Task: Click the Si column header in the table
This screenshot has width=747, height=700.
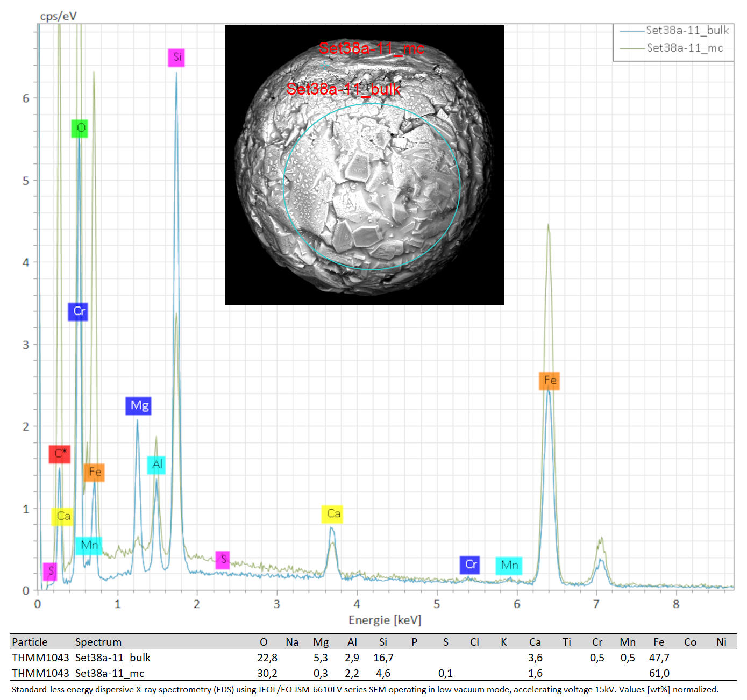Action: tap(383, 642)
